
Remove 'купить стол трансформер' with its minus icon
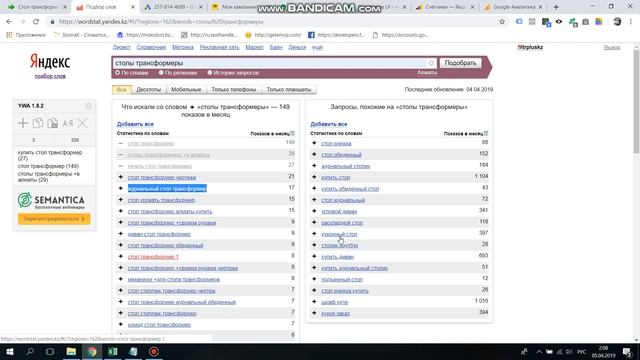pos(120,166)
